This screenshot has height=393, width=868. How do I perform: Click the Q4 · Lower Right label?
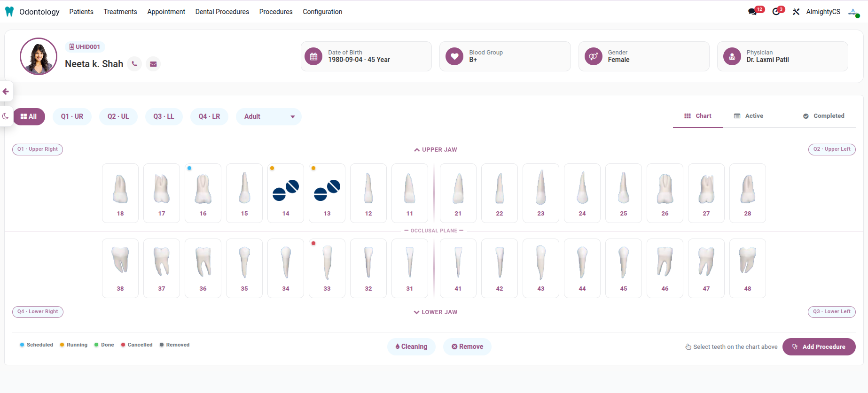(38, 312)
